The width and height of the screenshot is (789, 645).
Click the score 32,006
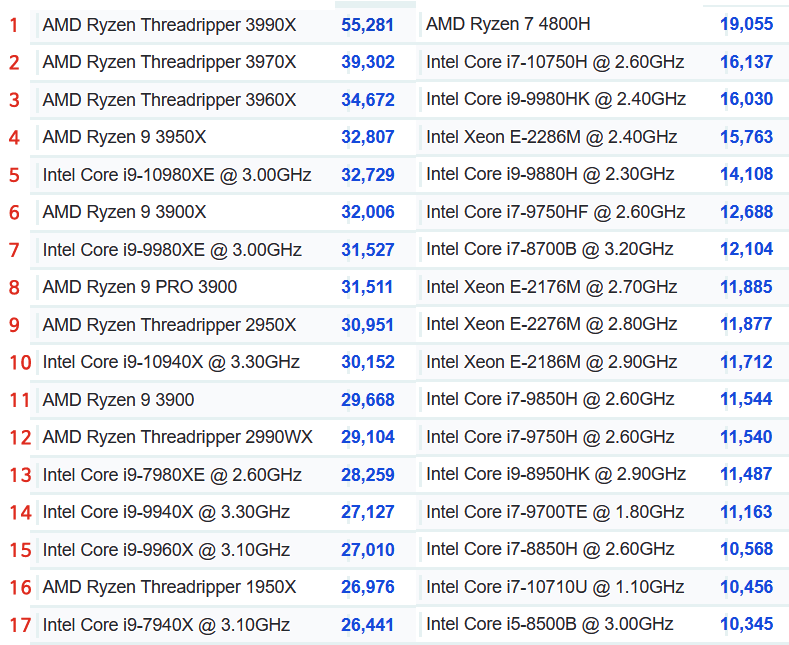(368, 212)
